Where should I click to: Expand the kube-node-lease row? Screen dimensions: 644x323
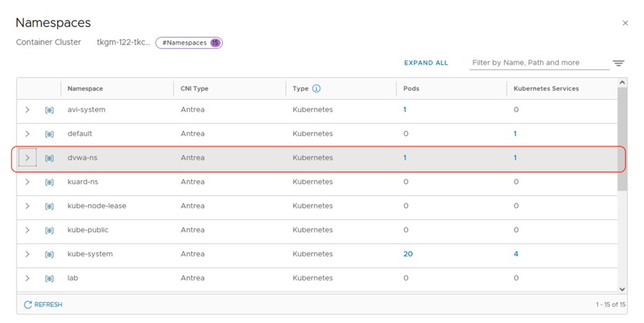[x=28, y=206]
